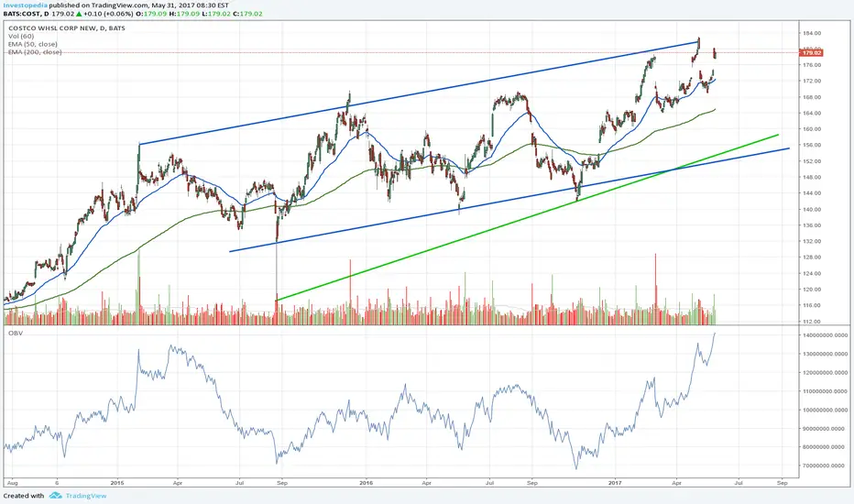Click the 144.00 price axis label
854x504 pixels.
(x=812, y=192)
